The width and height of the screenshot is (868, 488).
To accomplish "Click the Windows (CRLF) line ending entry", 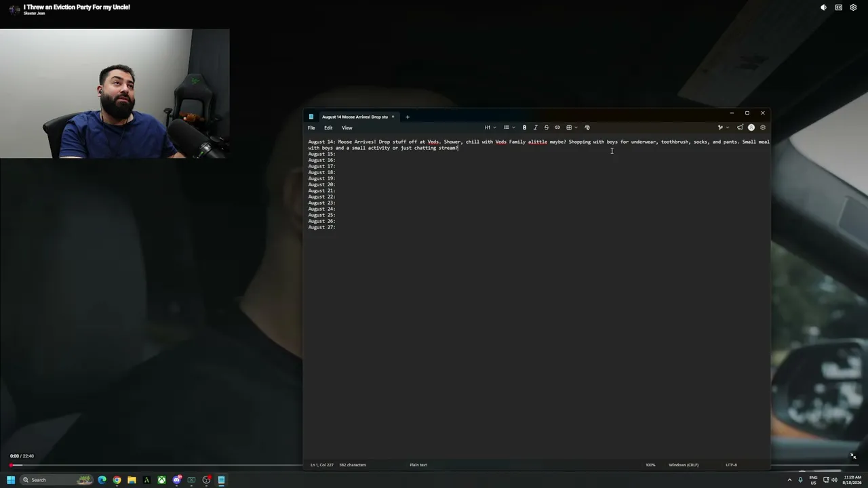I will [x=684, y=465].
